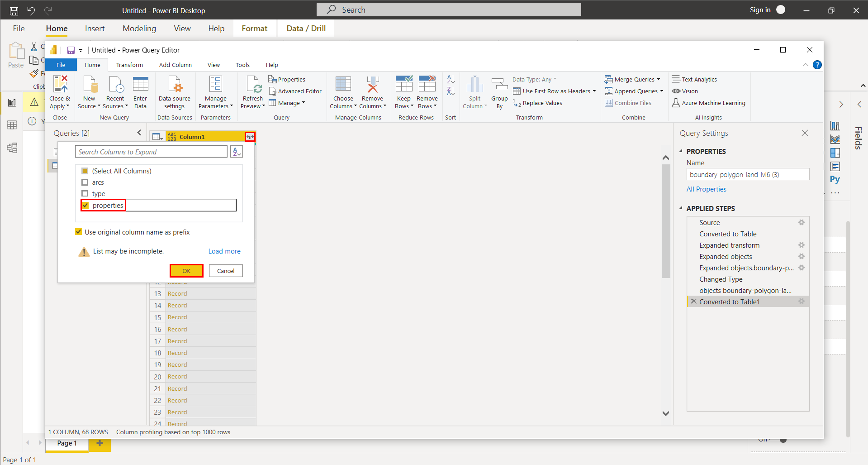Open the Data Type: Any dropdown
This screenshot has height=465, width=868.
pos(534,79)
